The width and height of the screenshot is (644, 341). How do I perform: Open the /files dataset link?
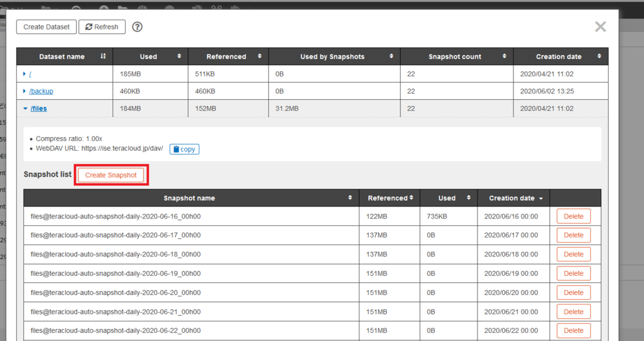38,109
